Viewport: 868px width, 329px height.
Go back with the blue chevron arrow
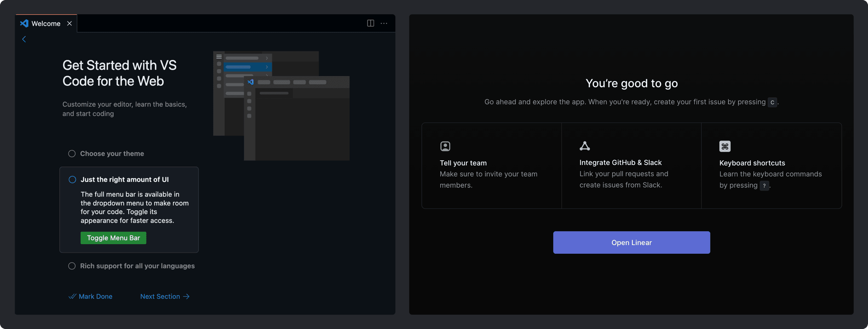click(24, 39)
